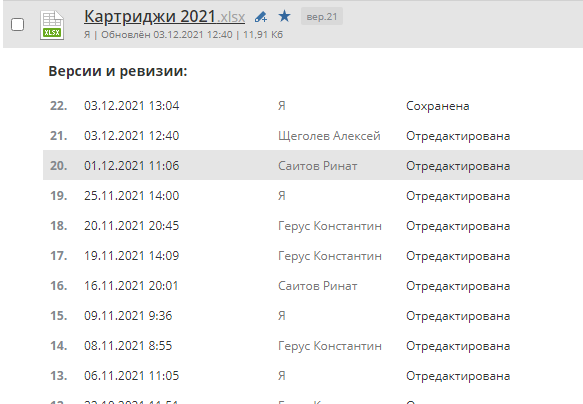Click Отредактирована status of revision 19
The image size is (583, 404).
point(458,196)
